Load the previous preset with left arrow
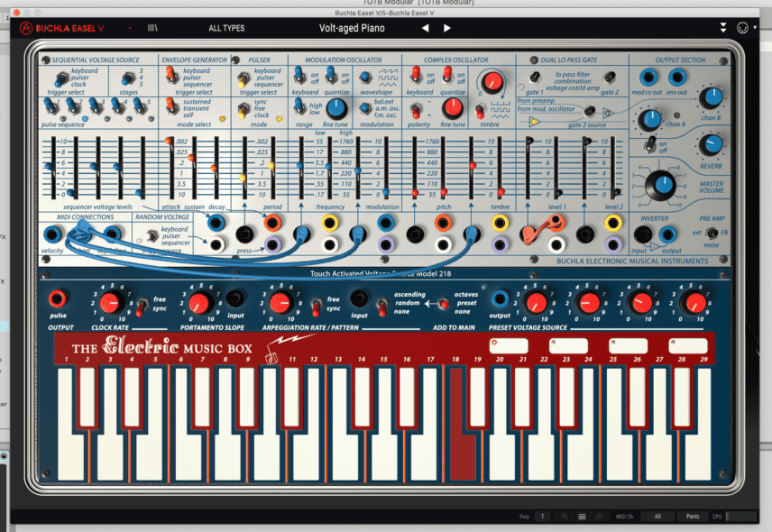772x532 pixels. [x=426, y=28]
